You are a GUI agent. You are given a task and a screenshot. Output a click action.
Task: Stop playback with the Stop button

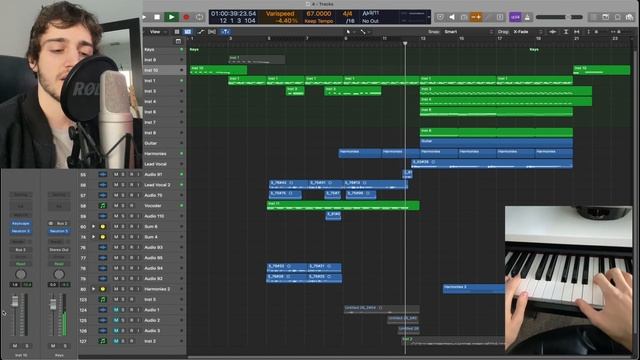click(x=157, y=17)
